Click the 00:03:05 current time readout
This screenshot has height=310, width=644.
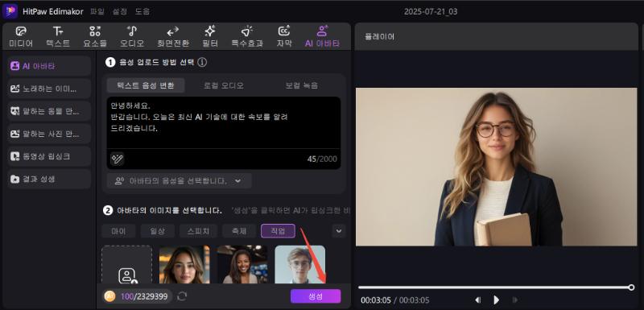click(376, 300)
